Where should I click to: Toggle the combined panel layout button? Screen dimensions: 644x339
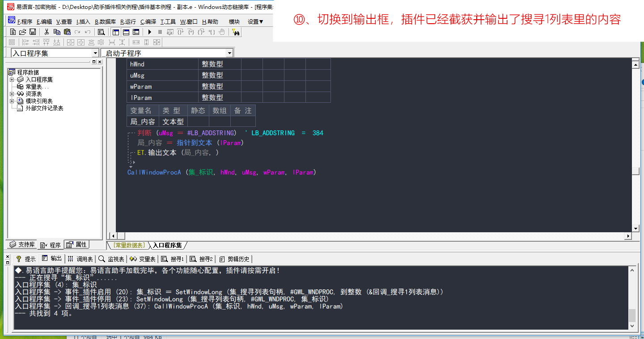[x=136, y=32]
